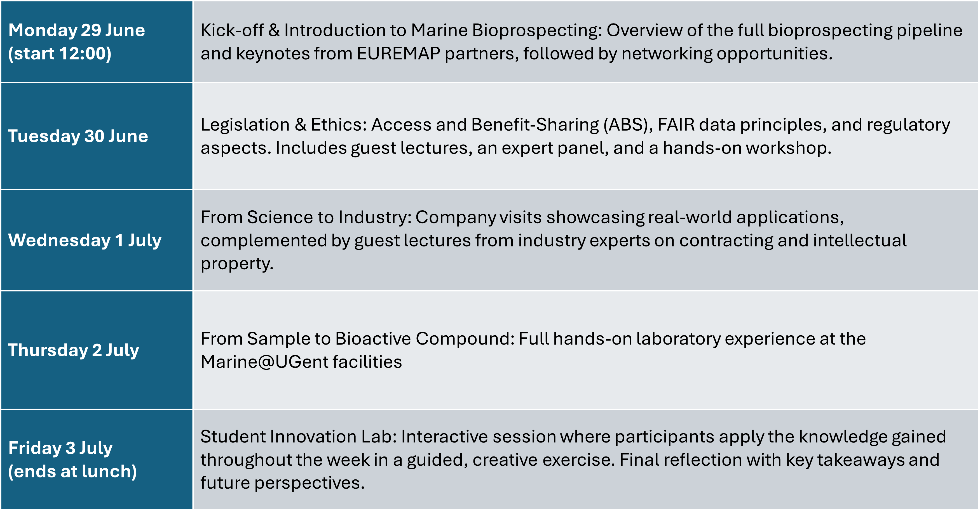Click the word EUREMAP in Monday's row
Viewport: 980px width, 511px height.
pos(398,53)
